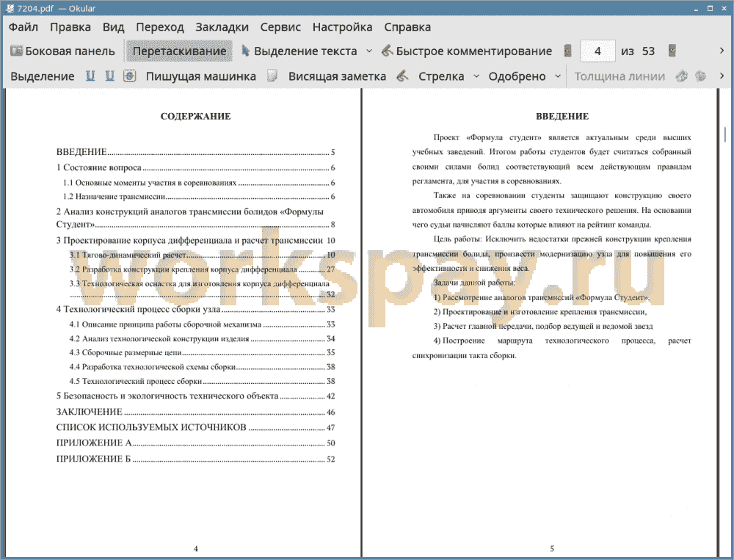Click the ПРИЛОЖЕНИЕ Б contents entry
This screenshot has height=560, width=734.
click(196, 459)
